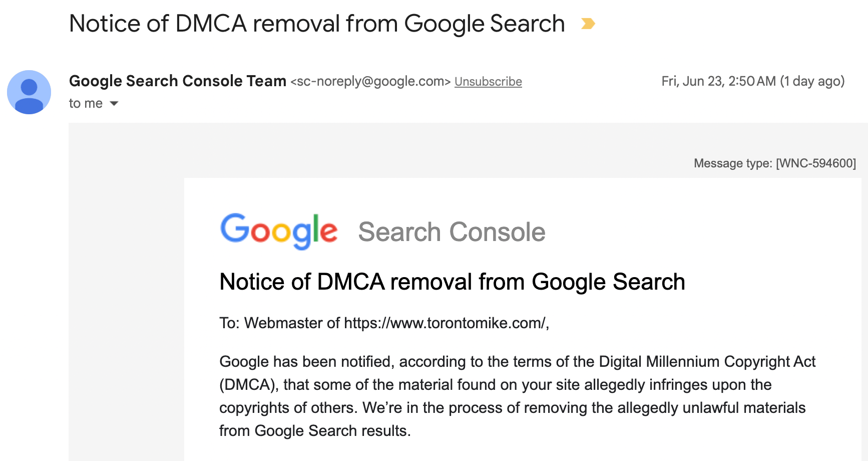868x461 pixels.
Task: Click the phrase "copyrights of others"
Action: click(287, 408)
